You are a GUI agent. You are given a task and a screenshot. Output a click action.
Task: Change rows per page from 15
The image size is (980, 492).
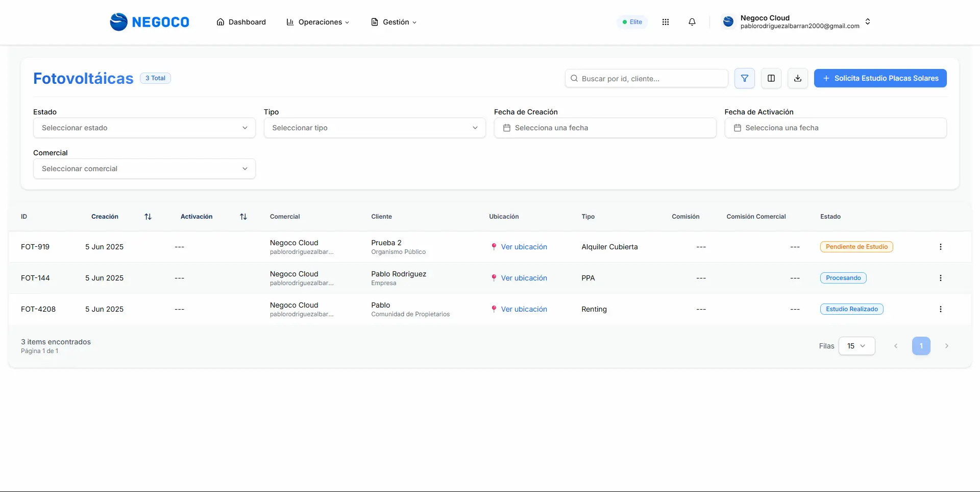856,346
